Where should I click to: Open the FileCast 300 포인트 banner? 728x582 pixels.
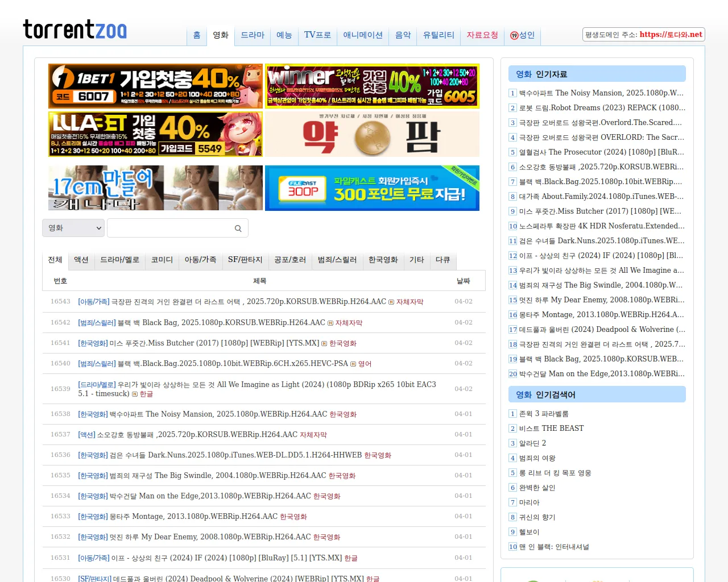tap(372, 188)
